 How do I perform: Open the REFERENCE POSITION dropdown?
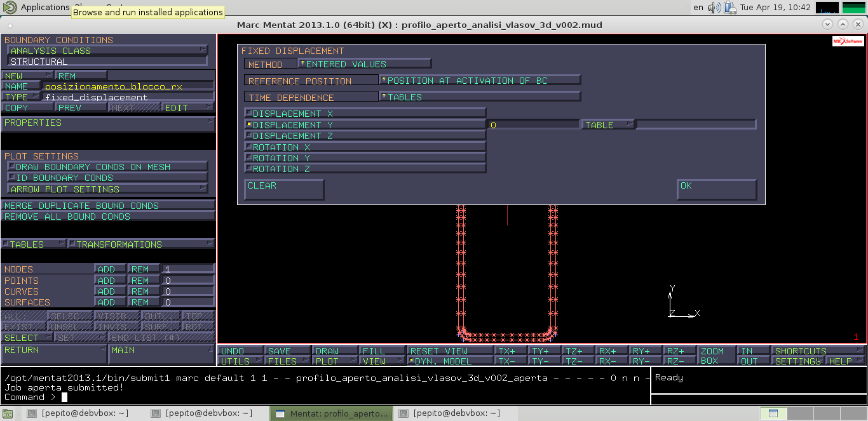click(480, 81)
